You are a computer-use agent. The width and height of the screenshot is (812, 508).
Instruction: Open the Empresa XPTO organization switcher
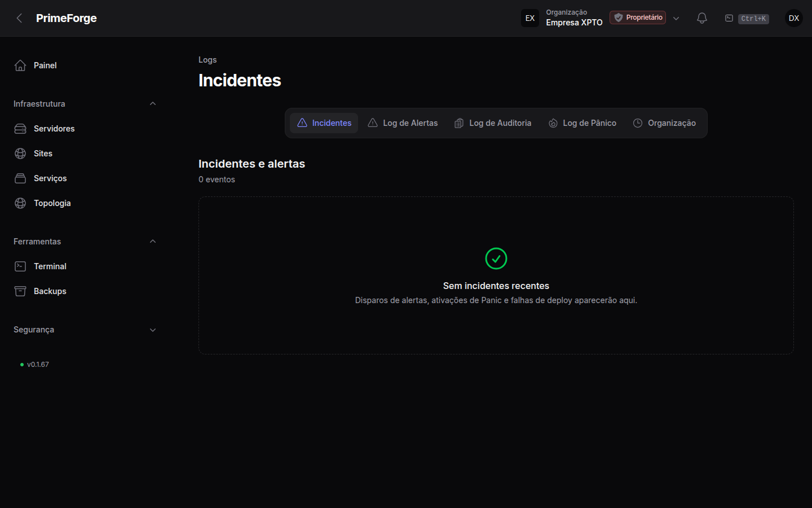[600, 18]
